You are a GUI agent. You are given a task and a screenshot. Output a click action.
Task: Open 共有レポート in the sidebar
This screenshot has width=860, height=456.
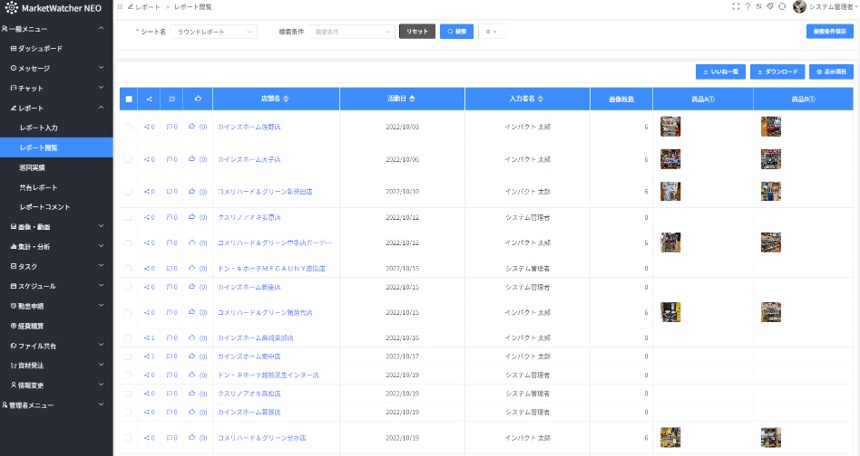[x=56, y=187]
